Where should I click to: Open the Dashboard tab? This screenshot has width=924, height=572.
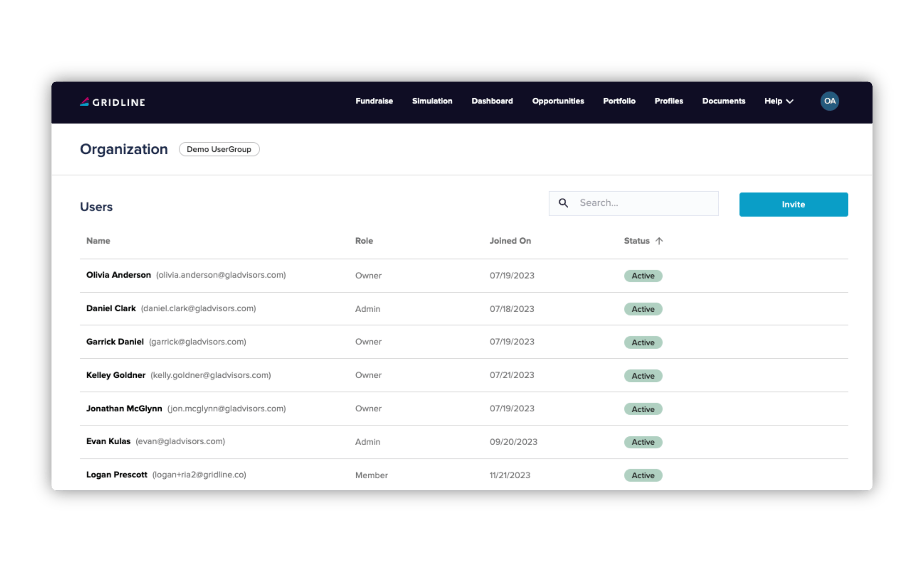coord(492,101)
